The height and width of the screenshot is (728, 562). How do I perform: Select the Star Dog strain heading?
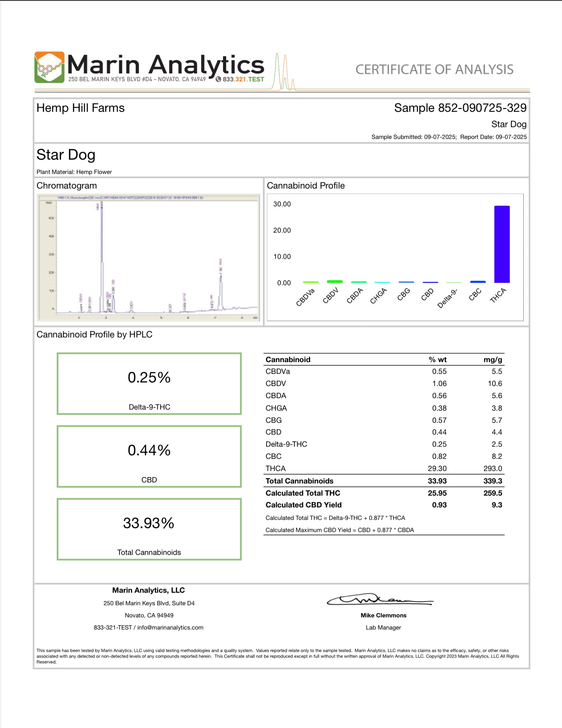click(x=66, y=155)
